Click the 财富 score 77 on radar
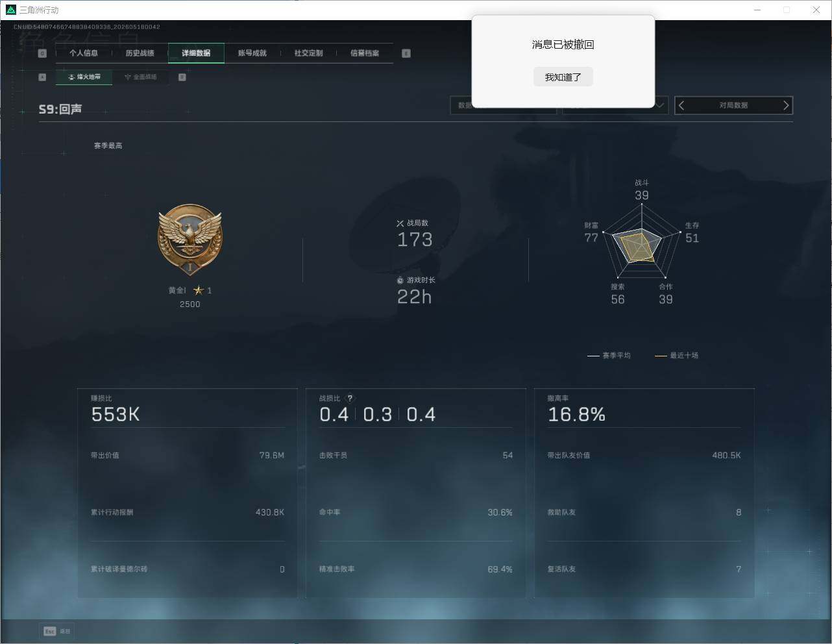The image size is (832, 644). [591, 238]
